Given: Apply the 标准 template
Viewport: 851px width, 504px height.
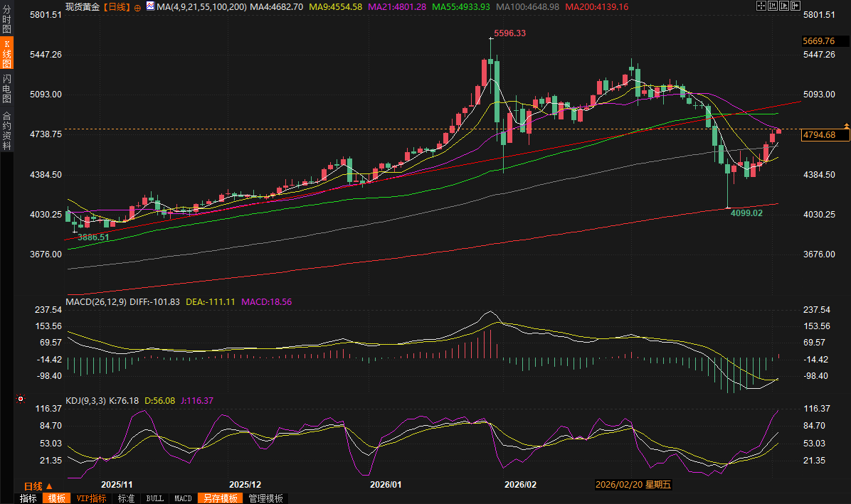Looking at the screenshot, I should 126,498.
